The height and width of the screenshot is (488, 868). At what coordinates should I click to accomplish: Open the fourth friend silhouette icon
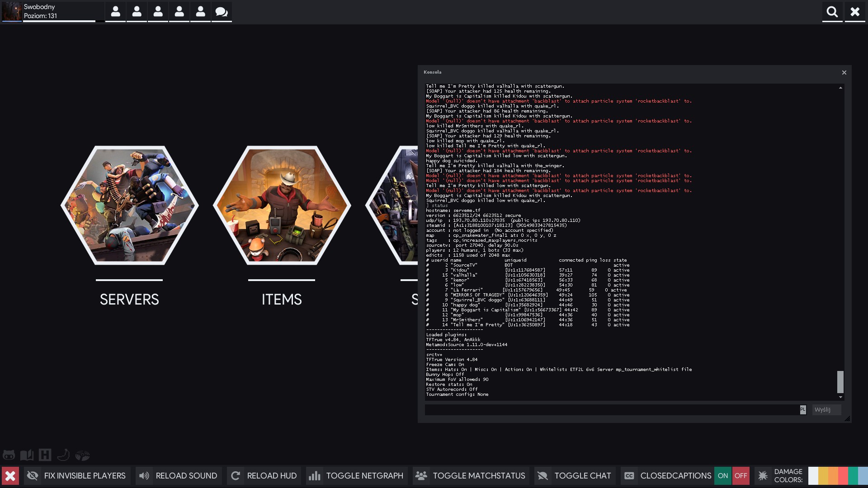tap(179, 12)
